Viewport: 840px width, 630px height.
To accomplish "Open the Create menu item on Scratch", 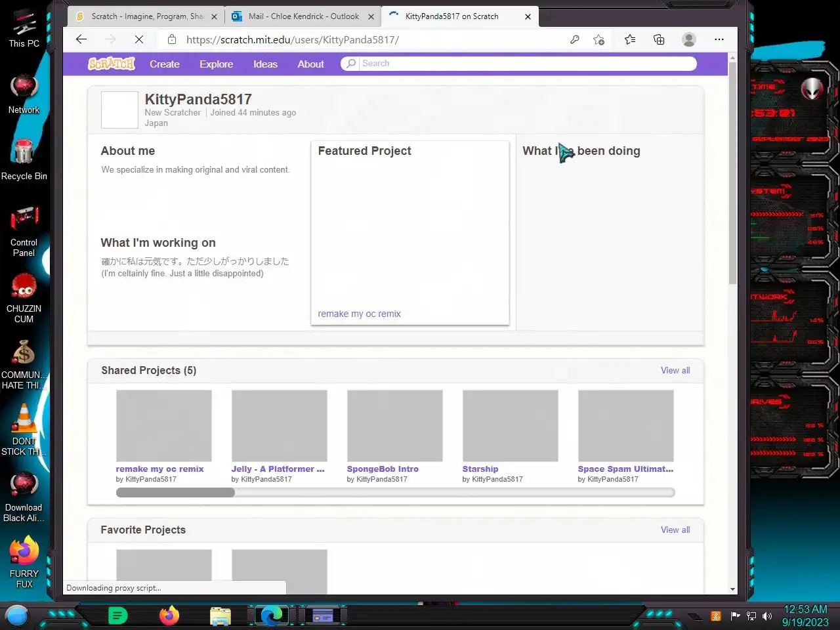I will tap(165, 64).
